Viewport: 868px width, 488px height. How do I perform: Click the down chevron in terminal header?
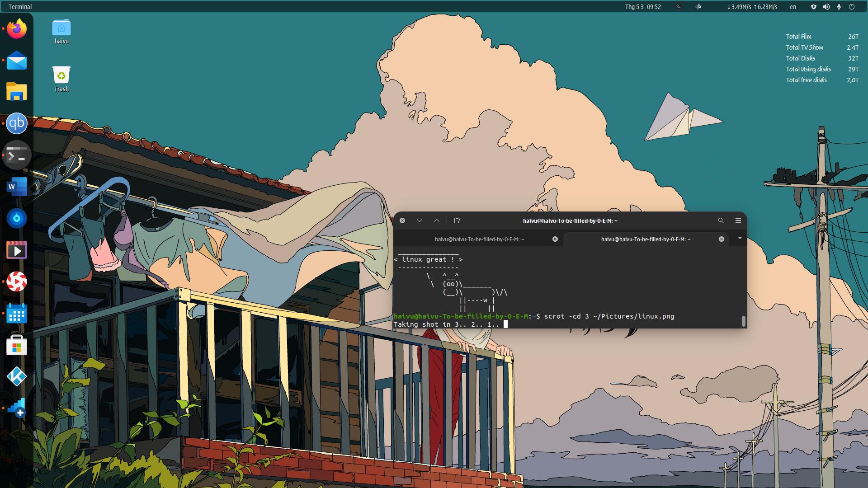coord(420,221)
